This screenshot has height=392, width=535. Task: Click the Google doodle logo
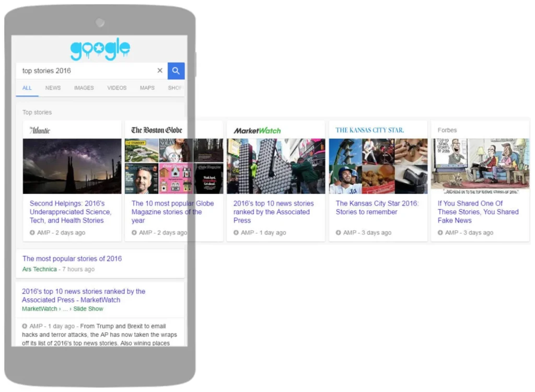(100, 50)
